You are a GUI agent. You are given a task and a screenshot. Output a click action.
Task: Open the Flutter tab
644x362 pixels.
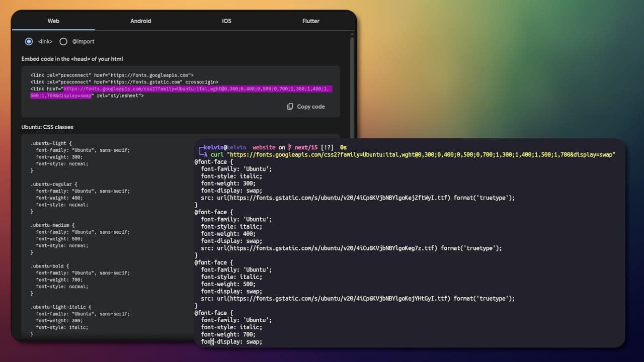(x=310, y=21)
